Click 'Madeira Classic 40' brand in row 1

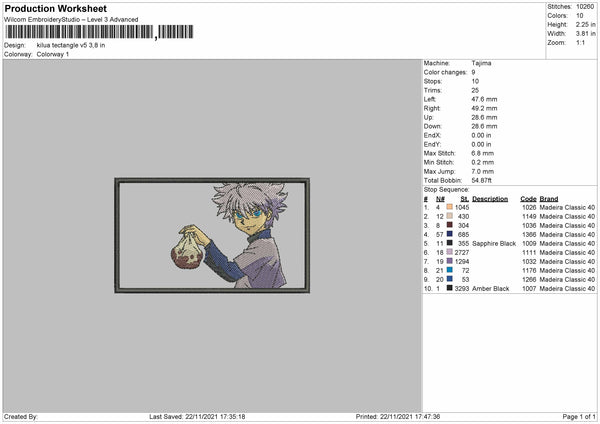tap(567, 207)
